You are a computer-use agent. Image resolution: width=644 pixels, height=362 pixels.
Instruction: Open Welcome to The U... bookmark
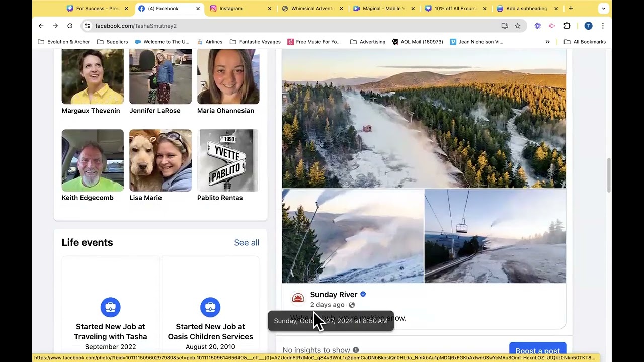point(162,42)
